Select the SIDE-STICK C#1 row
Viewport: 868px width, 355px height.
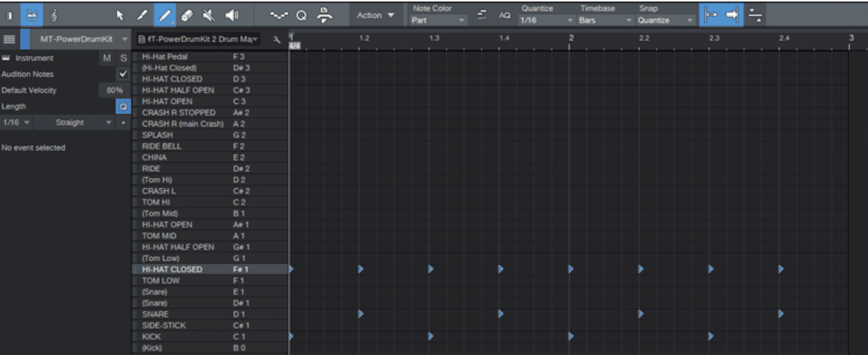210,326
